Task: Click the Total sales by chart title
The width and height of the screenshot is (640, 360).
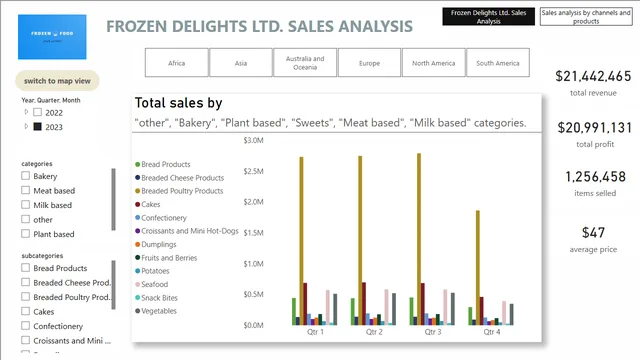Action: (x=178, y=103)
